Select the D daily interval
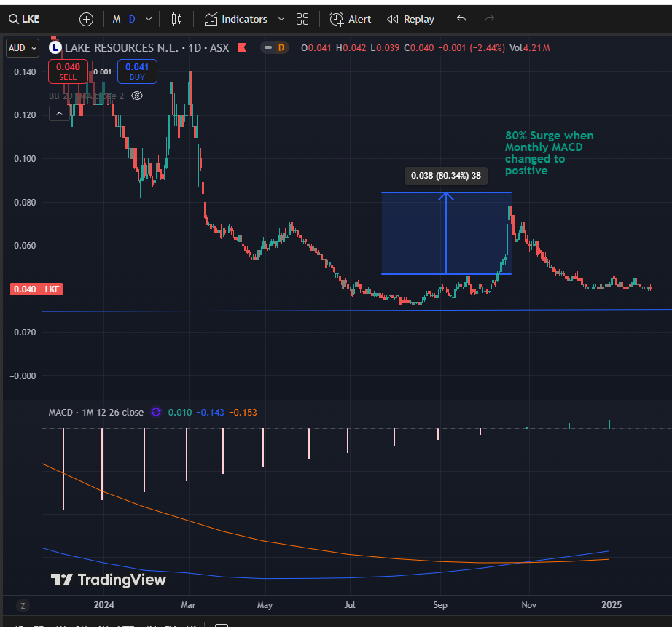The height and width of the screenshot is (627, 672). (x=132, y=19)
